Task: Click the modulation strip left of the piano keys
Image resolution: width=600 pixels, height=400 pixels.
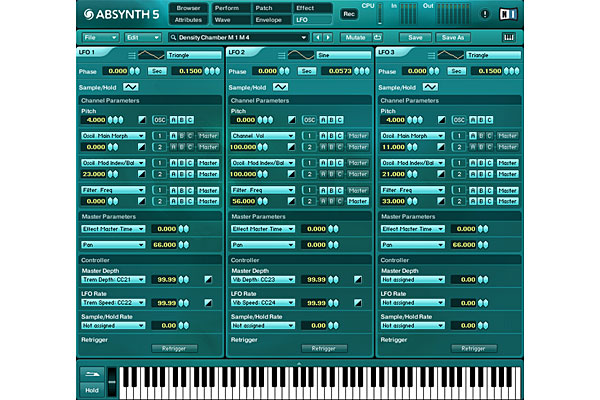Action: pyautogui.click(x=112, y=382)
